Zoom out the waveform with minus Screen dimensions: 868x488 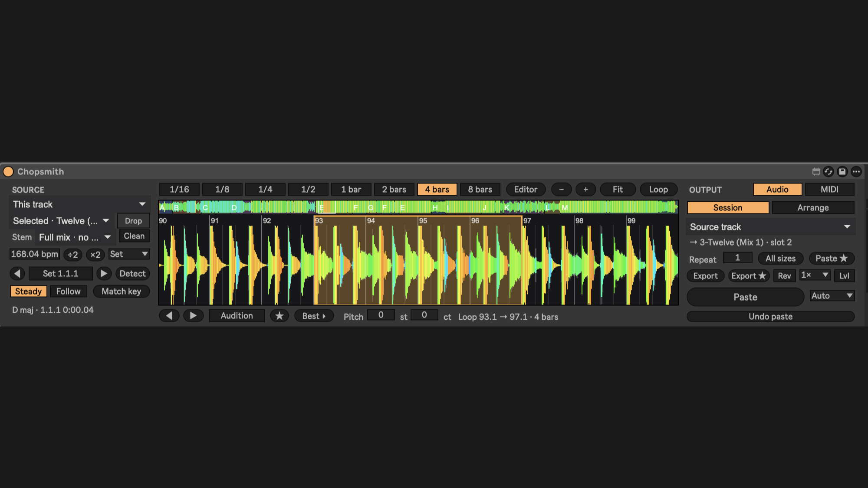(562, 190)
